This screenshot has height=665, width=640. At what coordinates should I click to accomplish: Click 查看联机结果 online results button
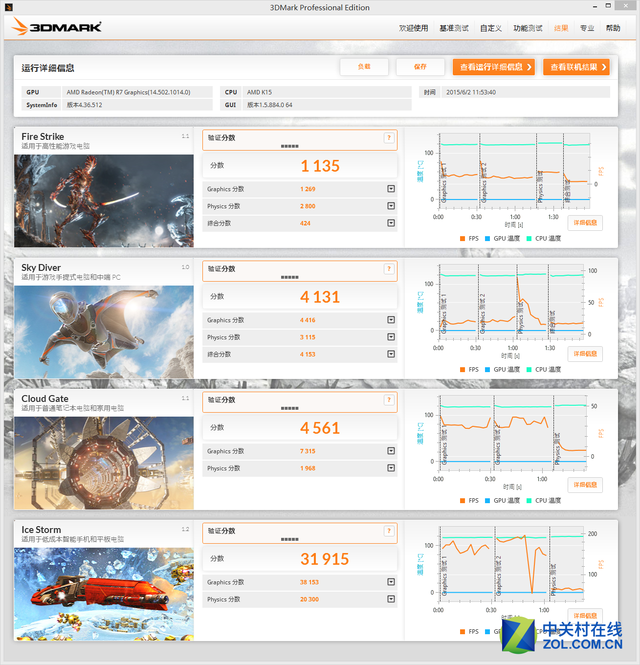point(576,67)
